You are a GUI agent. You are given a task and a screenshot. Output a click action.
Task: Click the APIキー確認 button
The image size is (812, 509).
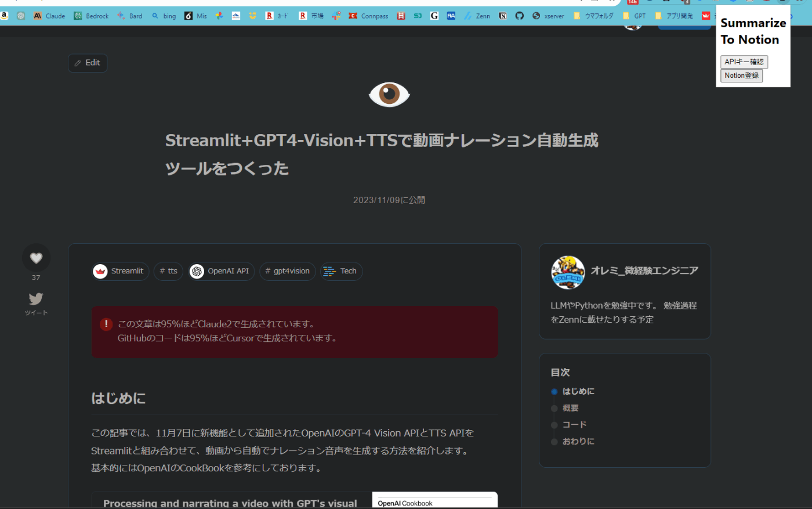744,62
